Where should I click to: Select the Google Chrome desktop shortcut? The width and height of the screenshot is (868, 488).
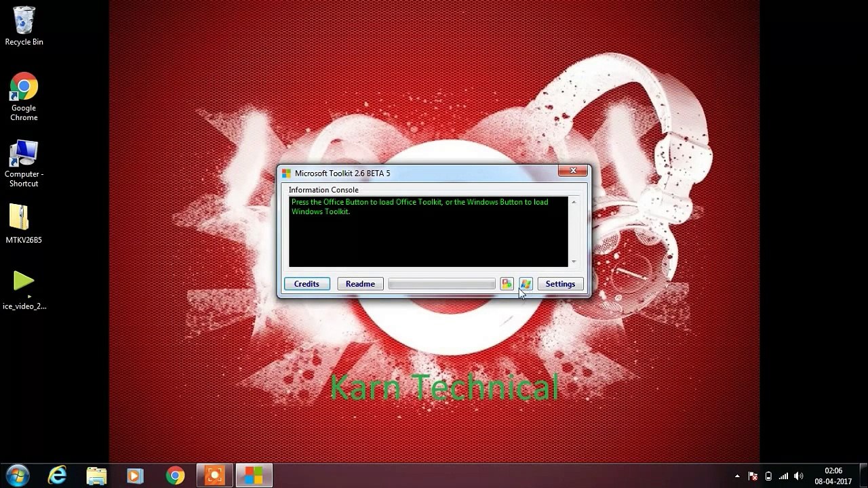tap(24, 97)
